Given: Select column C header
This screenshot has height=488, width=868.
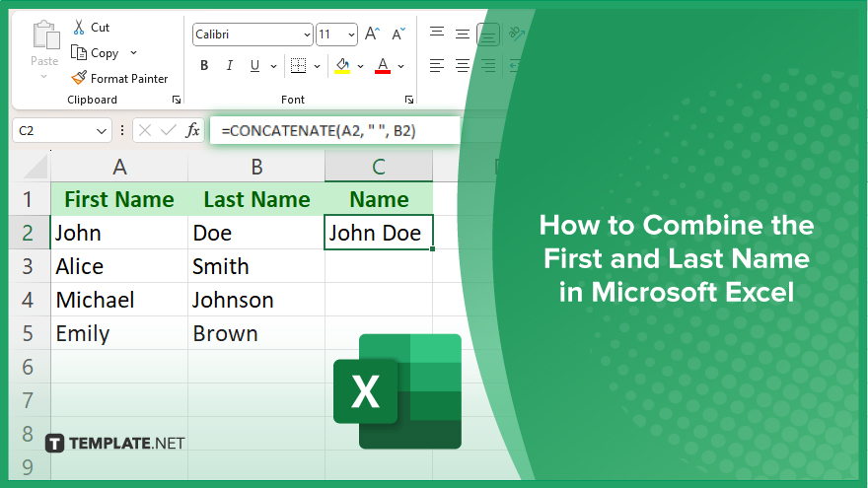Looking at the screenshot, I should tap(379, 167).
